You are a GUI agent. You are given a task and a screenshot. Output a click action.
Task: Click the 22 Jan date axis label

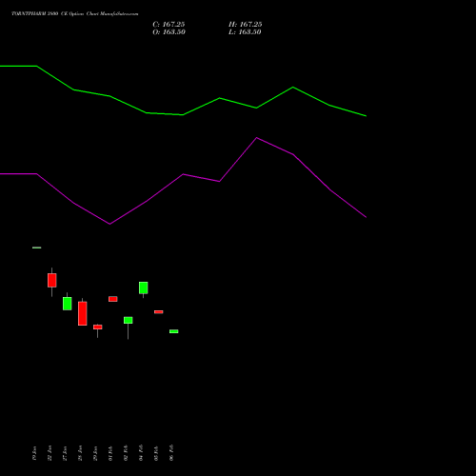pyautogui.click(x=50, y=453)
